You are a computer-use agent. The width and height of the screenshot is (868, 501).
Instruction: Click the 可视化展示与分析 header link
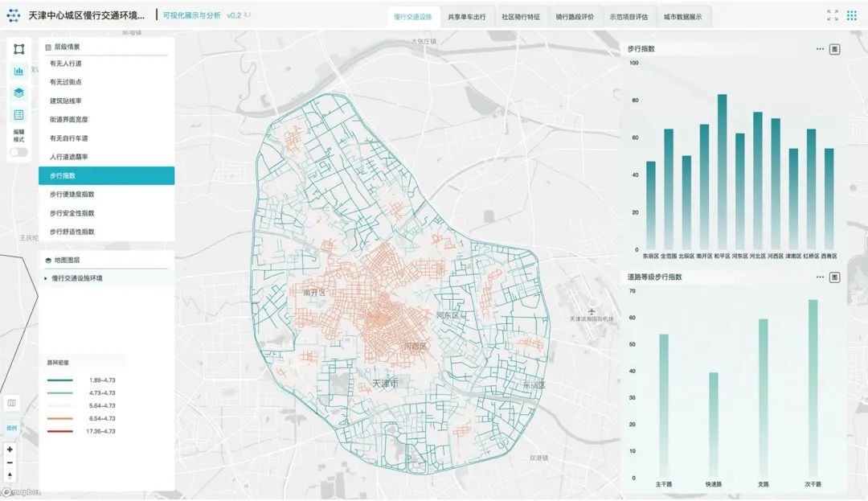pos(191,15)
